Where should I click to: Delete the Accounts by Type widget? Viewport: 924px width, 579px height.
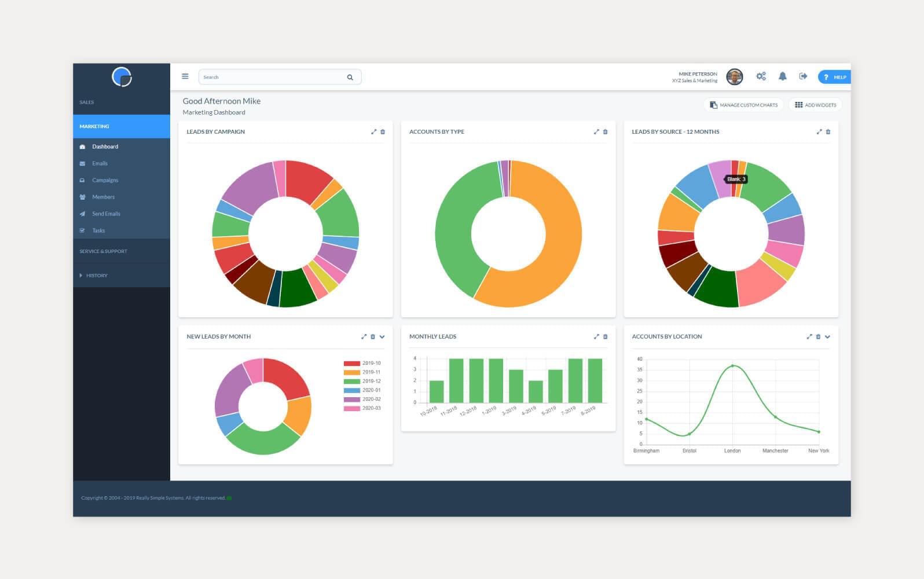click(x=606, y=132)
